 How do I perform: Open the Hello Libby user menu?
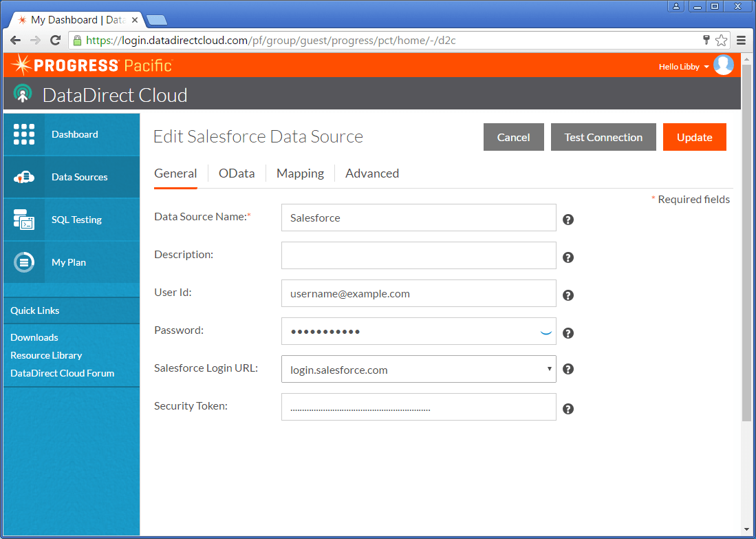[683, 67]
